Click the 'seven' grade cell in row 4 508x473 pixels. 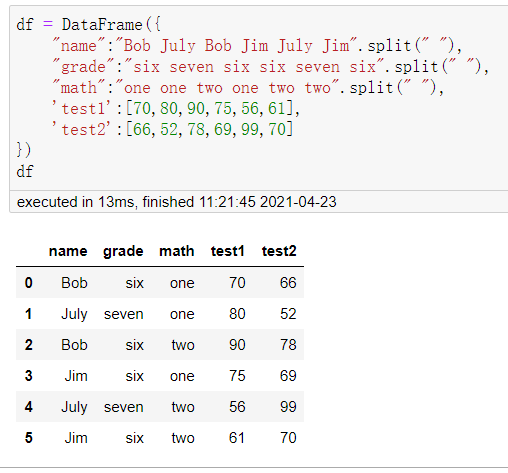pyautogui.click(x=124, y=407)
